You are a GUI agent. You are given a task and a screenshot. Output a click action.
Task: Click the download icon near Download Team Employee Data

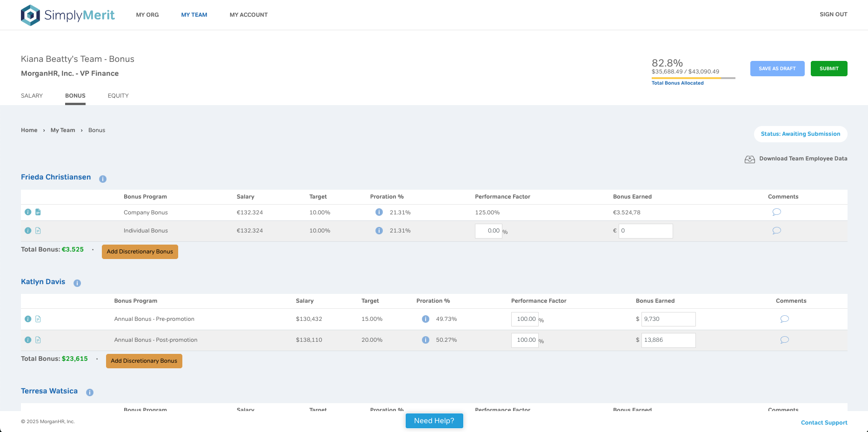coord(749,159)
